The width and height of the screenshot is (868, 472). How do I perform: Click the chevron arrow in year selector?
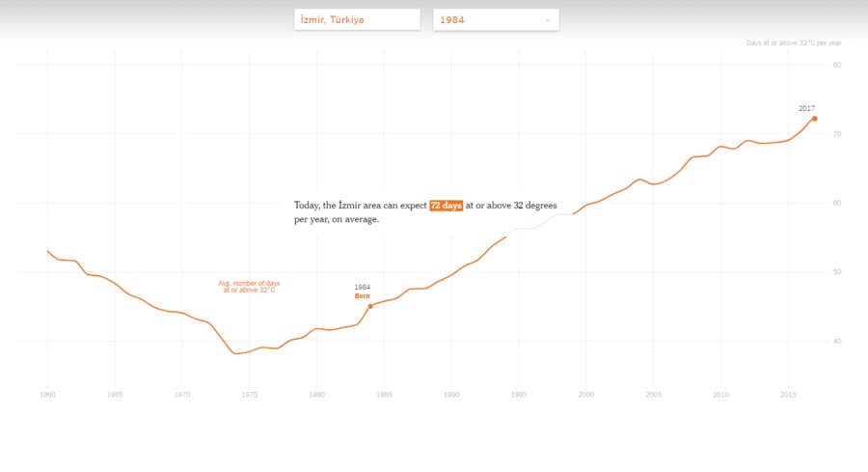coord(548,19)
